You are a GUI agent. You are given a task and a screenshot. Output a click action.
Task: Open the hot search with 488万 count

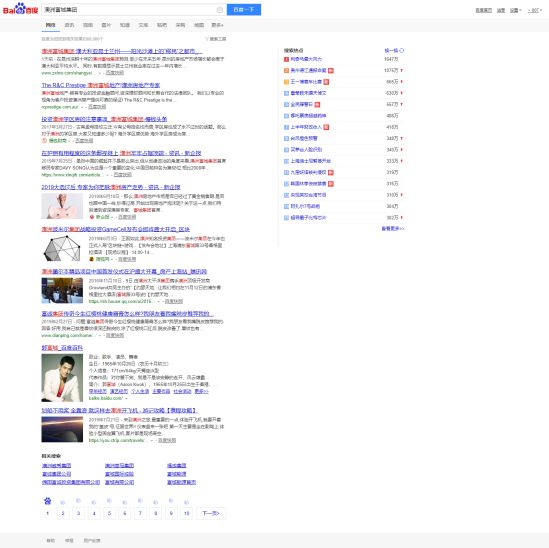click(308, 116)
